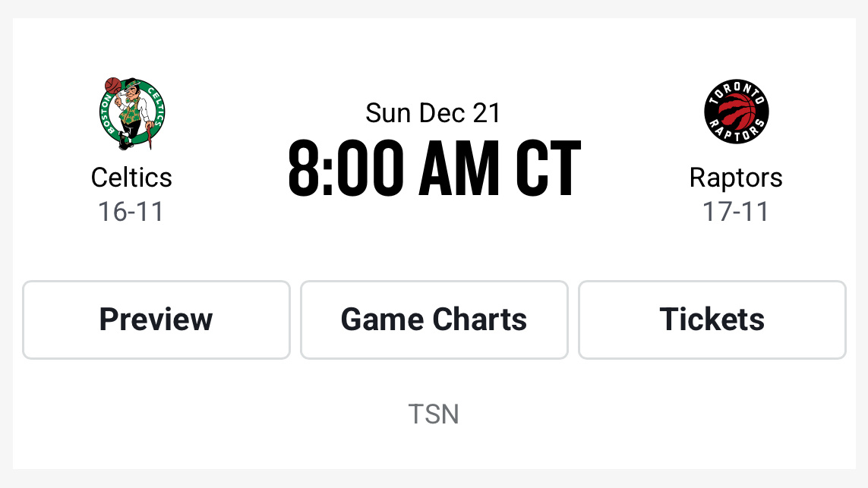Viewport: 868px width, 488px height.
Task: Click the Celtics 16-11 record
Action: (x=131, y=212)
